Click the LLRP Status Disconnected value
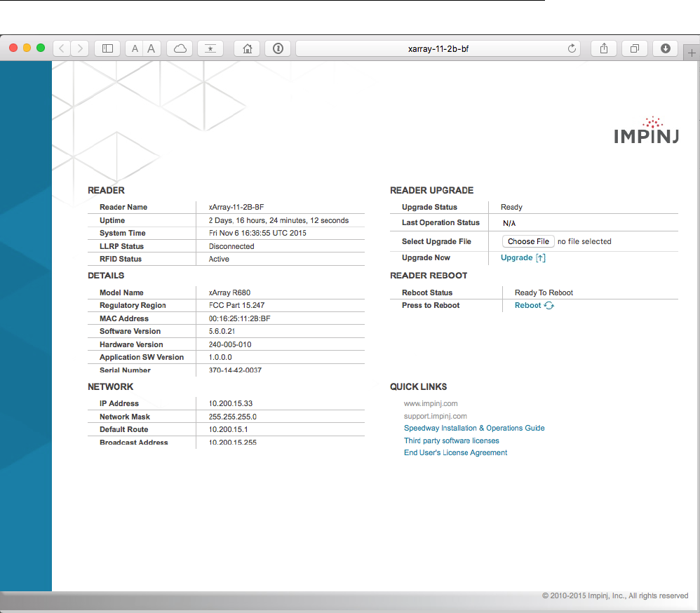 [x=231, y=246]
